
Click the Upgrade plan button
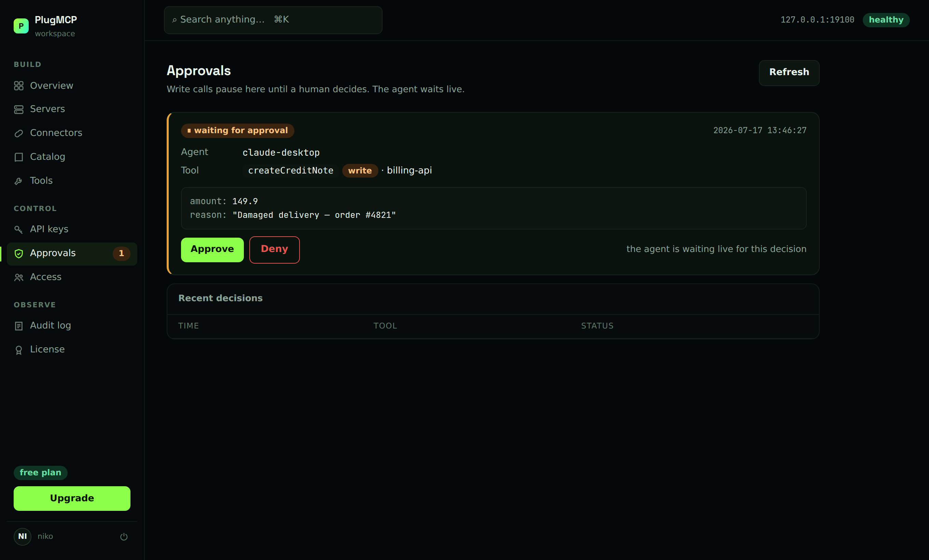tap(72, 498)
